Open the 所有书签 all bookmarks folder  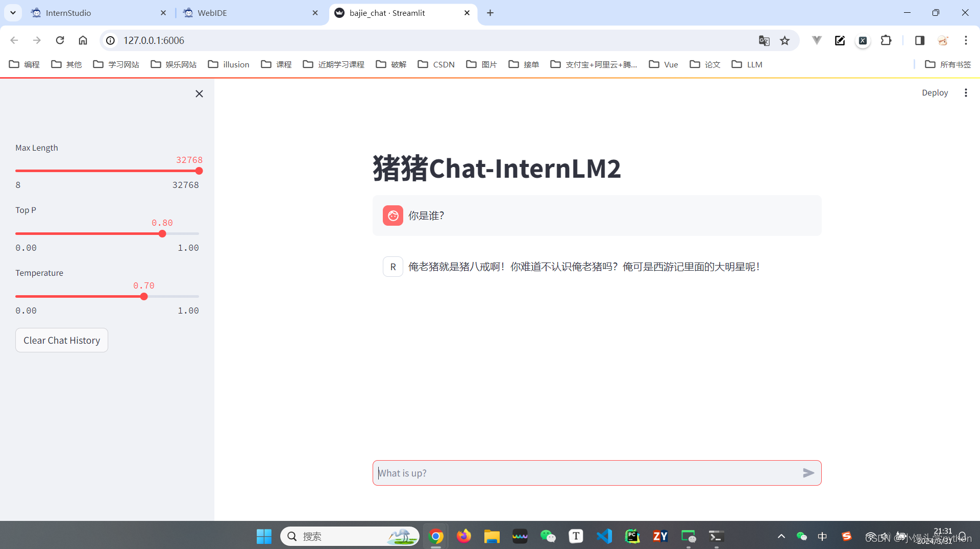point(948,64)
